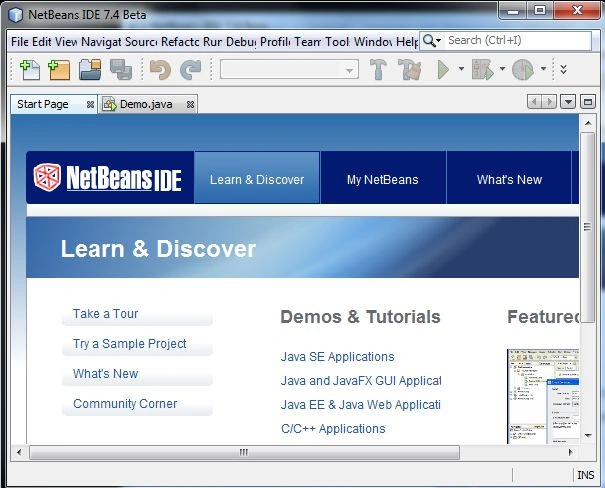The image size is (605, 488).
Task: Open the Debug menu
Action: coord(241,41)
